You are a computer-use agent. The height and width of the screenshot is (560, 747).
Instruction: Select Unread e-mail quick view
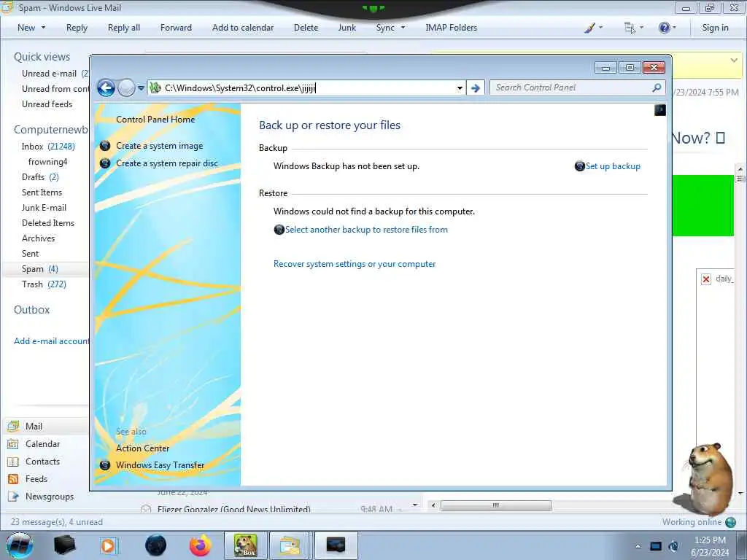point(49,74)
